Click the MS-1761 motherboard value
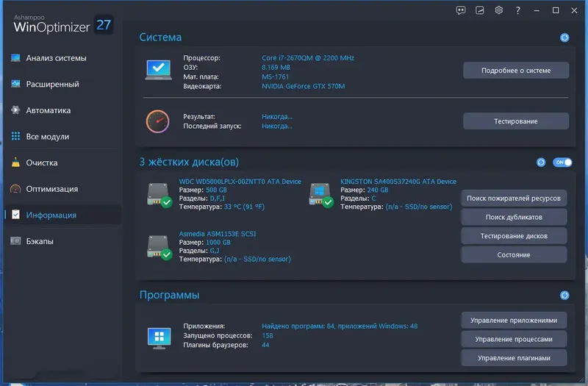Screen dimensions: 588x386 tap(275, 76)
